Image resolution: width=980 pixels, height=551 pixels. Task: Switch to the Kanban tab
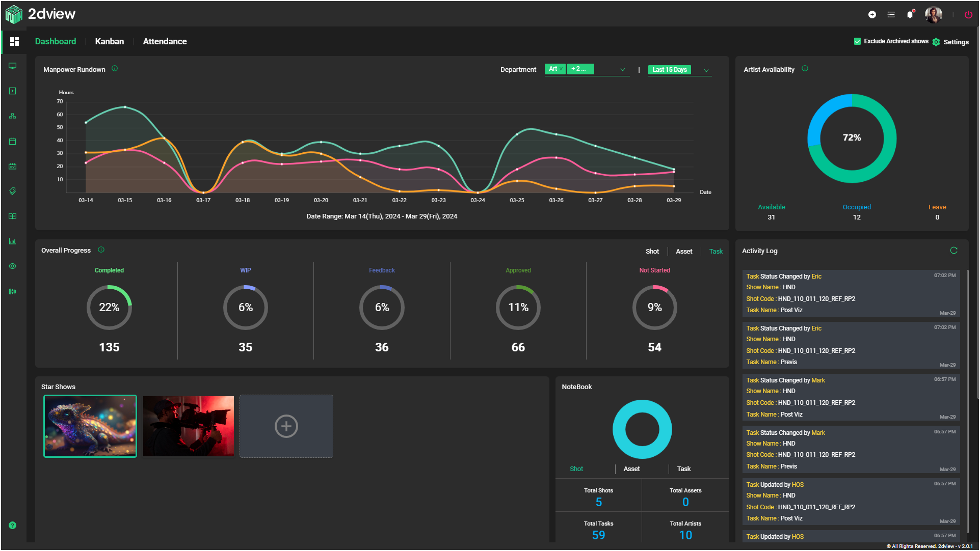110,41
